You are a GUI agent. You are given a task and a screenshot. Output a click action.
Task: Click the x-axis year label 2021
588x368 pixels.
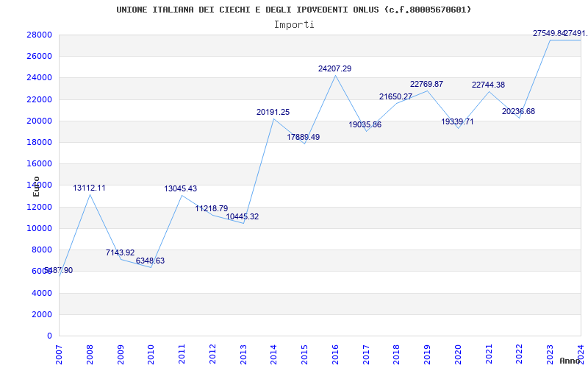[x=489, y=355]
